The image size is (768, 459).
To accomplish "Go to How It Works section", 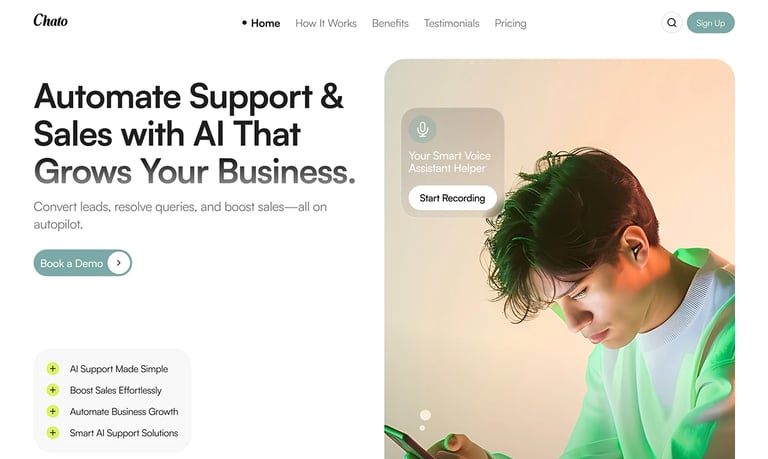I will pos(326,23).
